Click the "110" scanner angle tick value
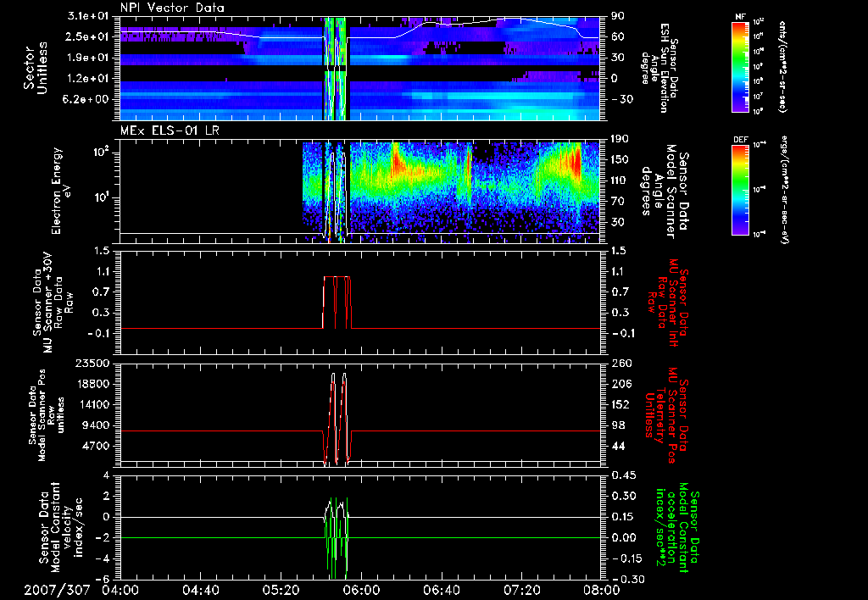Image resolution: width=868 pixels, height=600 pixels. (x=620, y=181)
